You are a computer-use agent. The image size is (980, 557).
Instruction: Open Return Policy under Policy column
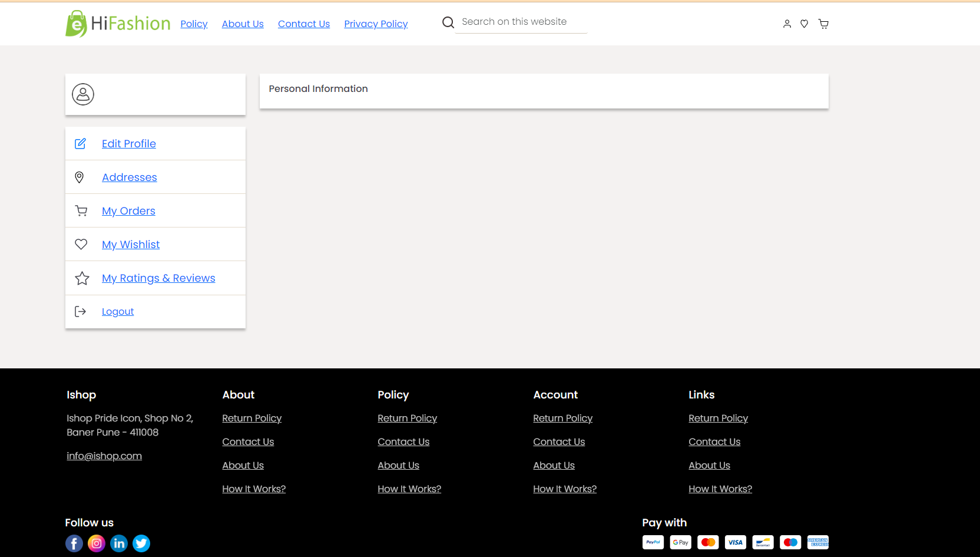(408, 418)
